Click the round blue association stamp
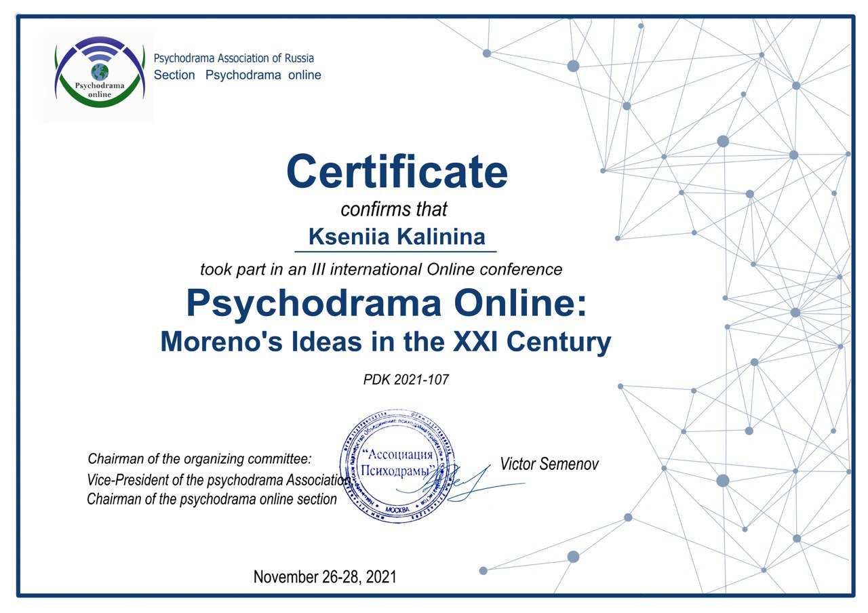The image size is (868, 613). (x=397, y=466)
